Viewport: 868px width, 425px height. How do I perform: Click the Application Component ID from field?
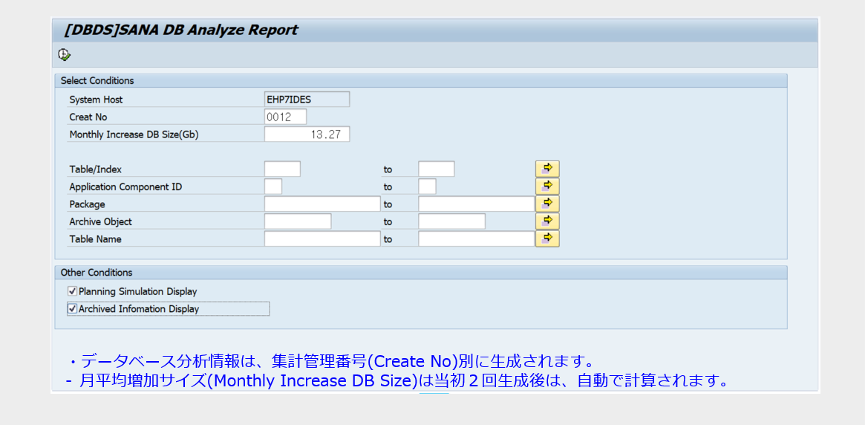[273, 186]
